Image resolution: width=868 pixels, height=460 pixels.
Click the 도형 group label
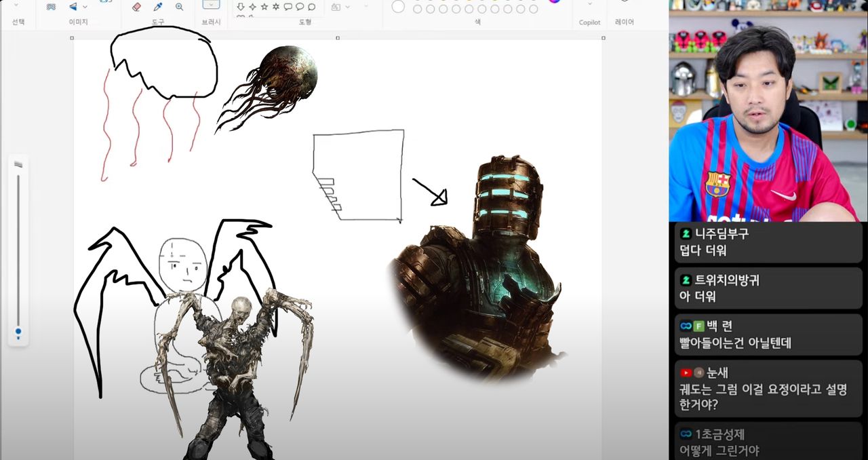(x=305, y=22)
